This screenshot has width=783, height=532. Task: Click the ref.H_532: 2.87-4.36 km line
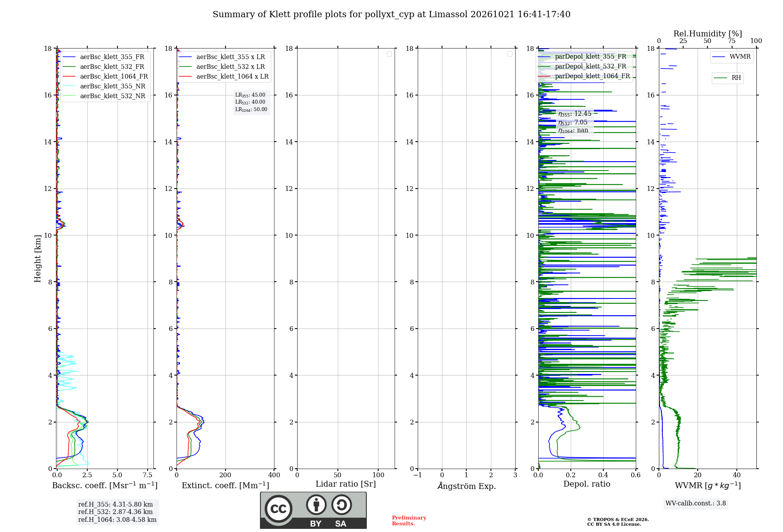115,512
